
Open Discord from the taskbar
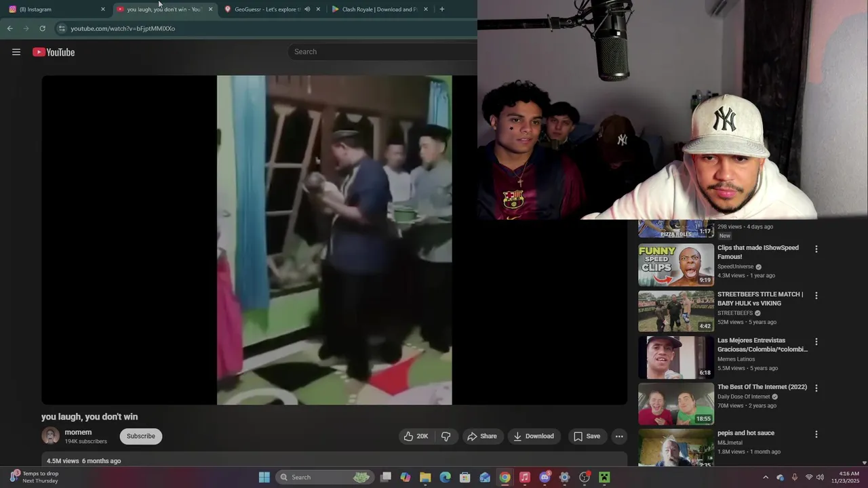[545, 477]
